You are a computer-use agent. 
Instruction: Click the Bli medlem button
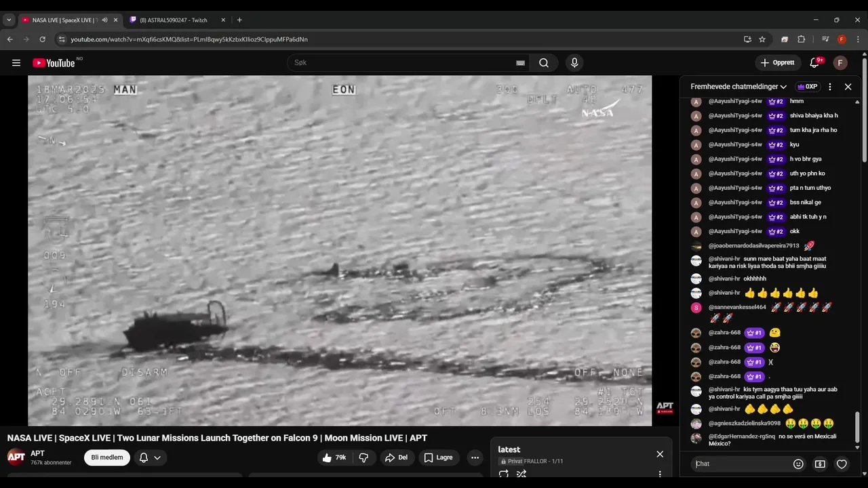coord(107,457)
